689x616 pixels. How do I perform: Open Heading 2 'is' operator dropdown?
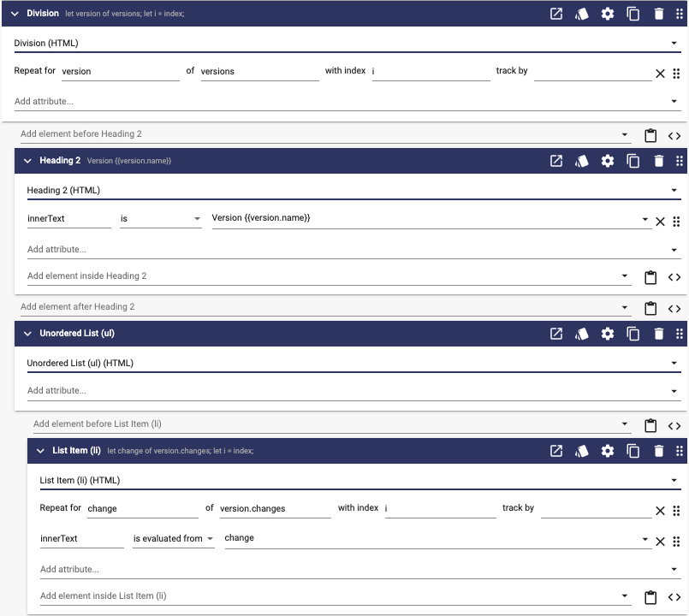coord(161,218)
